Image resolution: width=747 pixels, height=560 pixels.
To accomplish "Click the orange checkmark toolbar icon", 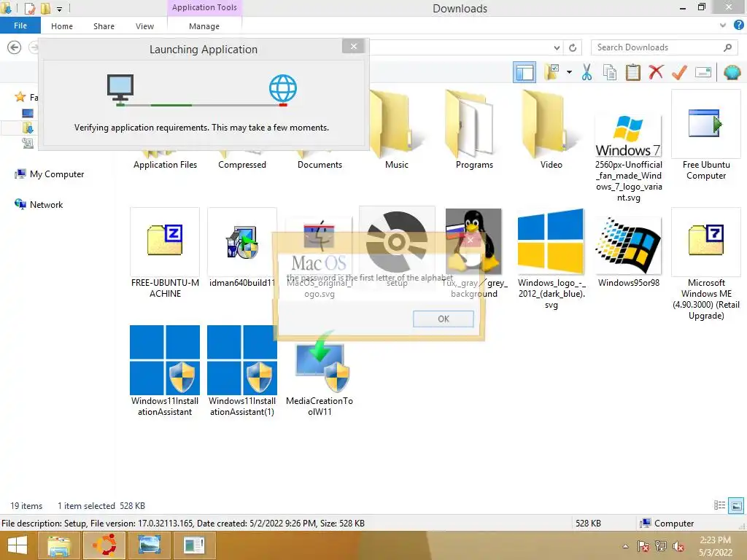I will pyautogui.click(x=679, y=72).
